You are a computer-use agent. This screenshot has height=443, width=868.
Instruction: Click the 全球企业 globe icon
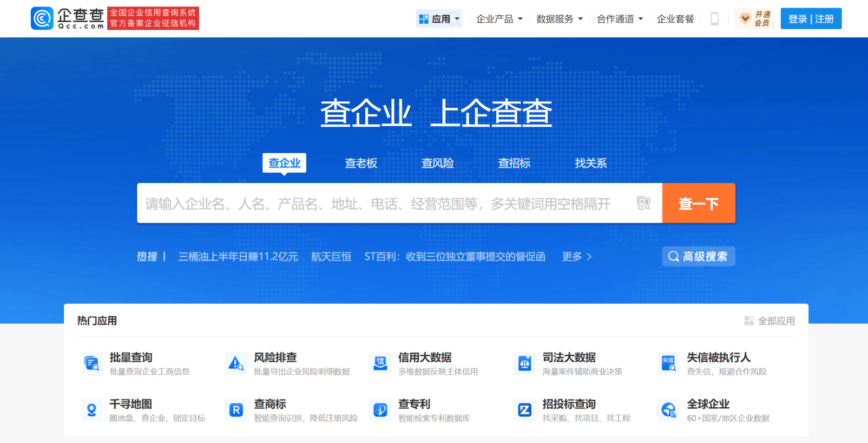point(669,410)
